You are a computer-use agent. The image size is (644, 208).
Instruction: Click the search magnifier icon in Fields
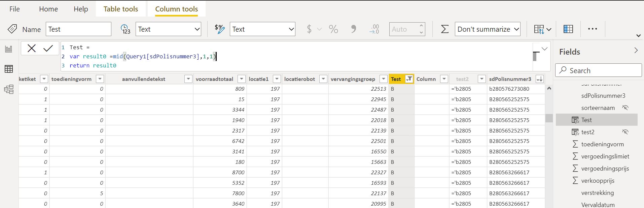pyautogui.click(x=563, y=70)
